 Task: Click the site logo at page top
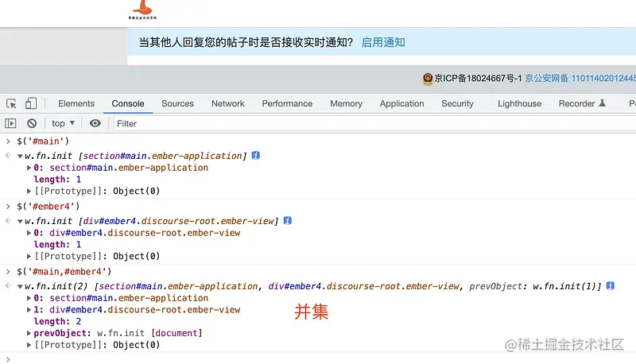click(x=142, y=10)
